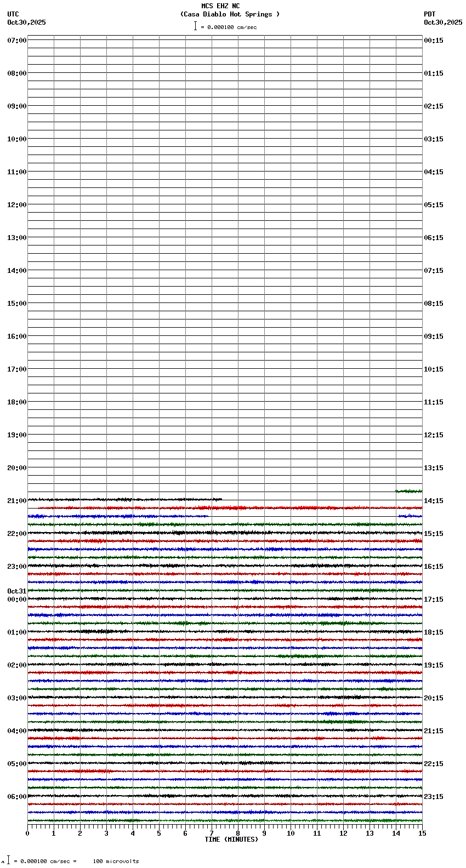Click the 10 minute tick label
This screenshot has width=466, height=868.
(291, 833)
